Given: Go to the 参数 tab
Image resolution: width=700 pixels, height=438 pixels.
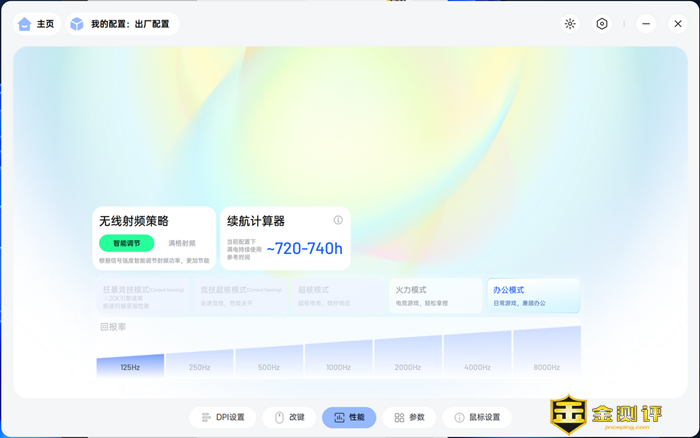Looking at the screenshot, I should click(x=409, y=417).
